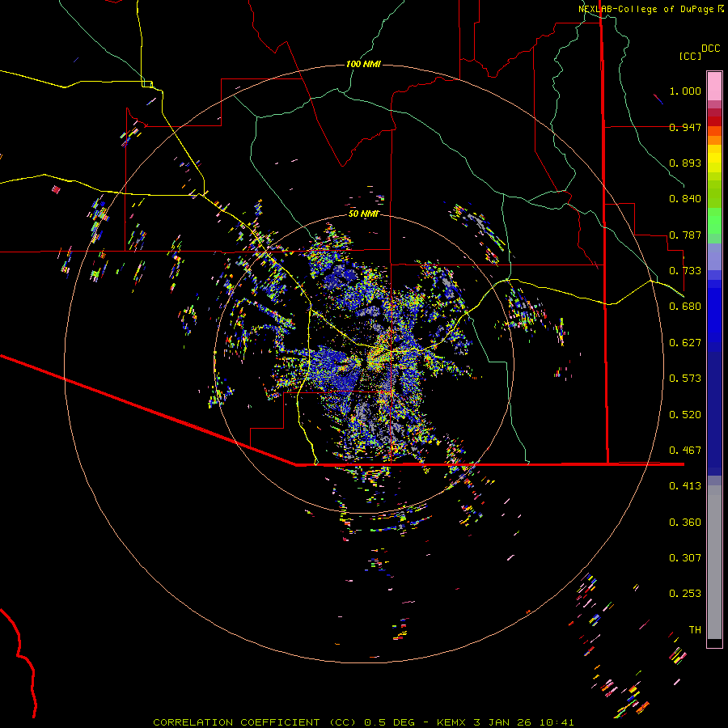The width and height of the screenshot is (728, 728).
Task: Click the 0.413 scale value
Action: click(685, 486)
